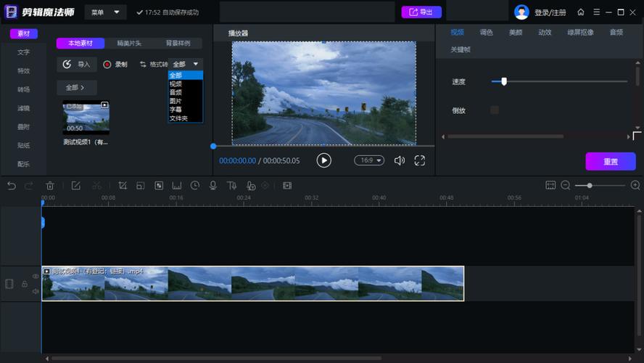This screenshot has height=363, width=644.
Task: Switch to the 调色 tab in properties panel
Action: click(x=487, y=33)
